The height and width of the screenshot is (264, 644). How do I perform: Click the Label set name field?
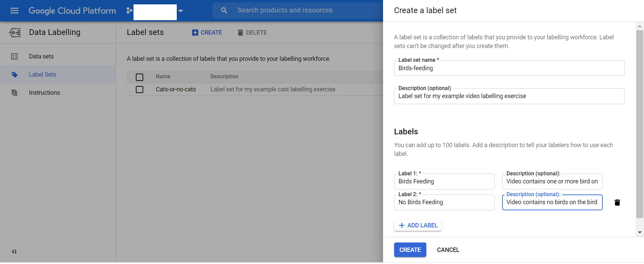[509, 68]
